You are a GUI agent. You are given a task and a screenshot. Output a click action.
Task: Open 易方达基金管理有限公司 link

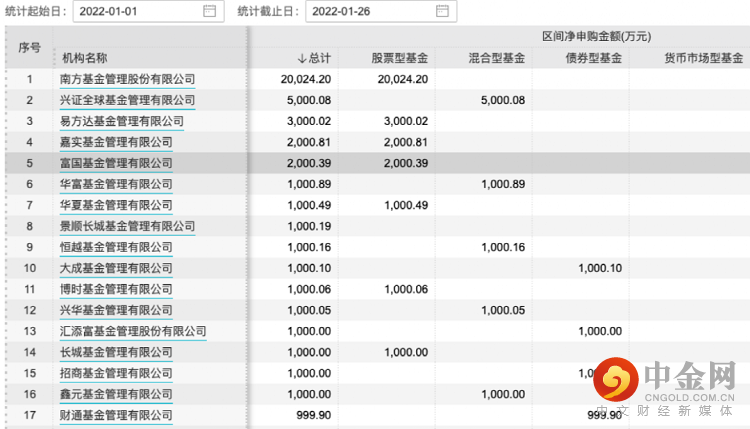(121, 121)
